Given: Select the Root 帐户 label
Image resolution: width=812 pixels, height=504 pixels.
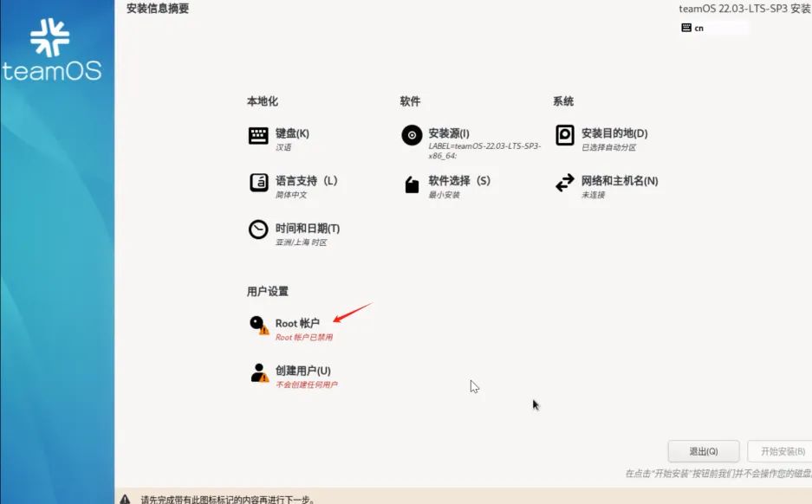Looking at the screenshot, I should [x=297, y=323].
